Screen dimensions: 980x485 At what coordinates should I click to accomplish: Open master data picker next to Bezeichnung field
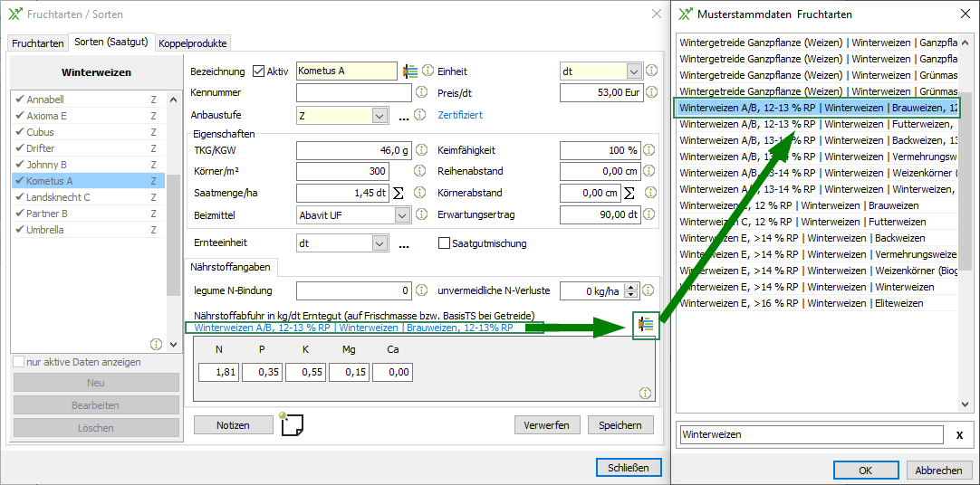tap(410, 71)
